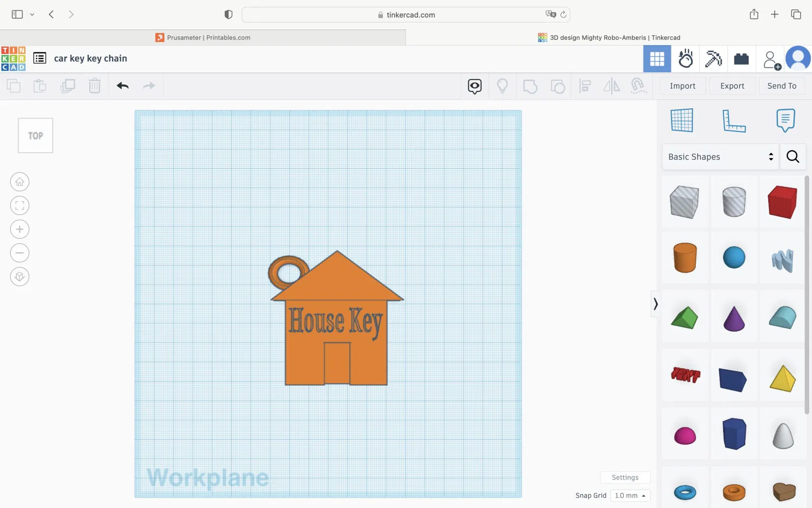Switch to Prusameter Printables tab
The height and width of the screenshot is (508, 812).
tap(203, 38)
